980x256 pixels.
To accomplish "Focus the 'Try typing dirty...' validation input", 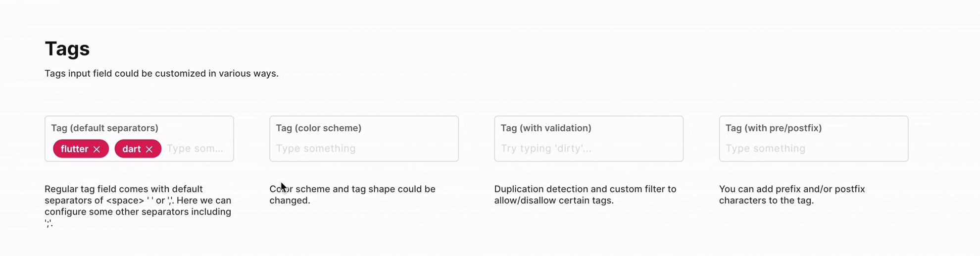I will coord(546,149).
